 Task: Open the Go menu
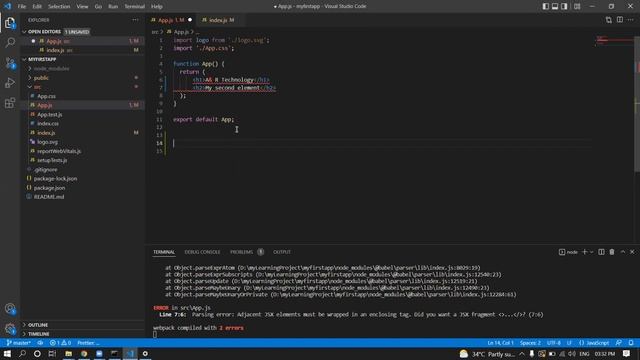pos(98,6)
